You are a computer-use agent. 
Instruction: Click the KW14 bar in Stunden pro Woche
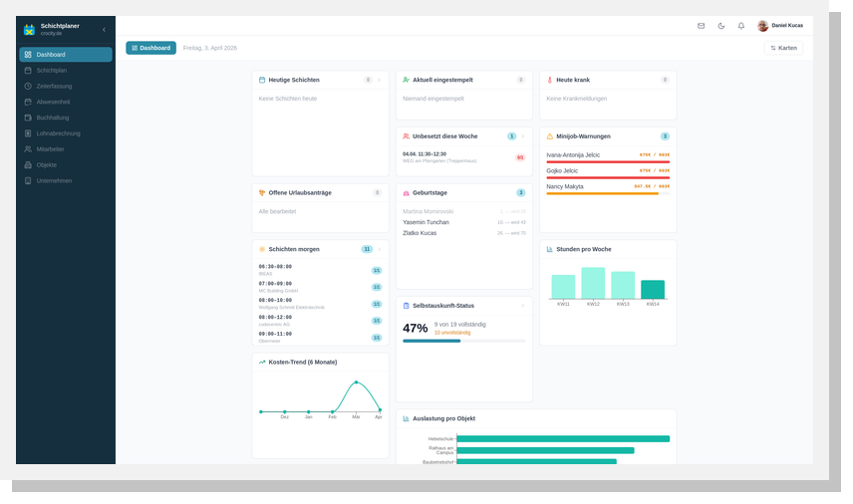(653, 290)
